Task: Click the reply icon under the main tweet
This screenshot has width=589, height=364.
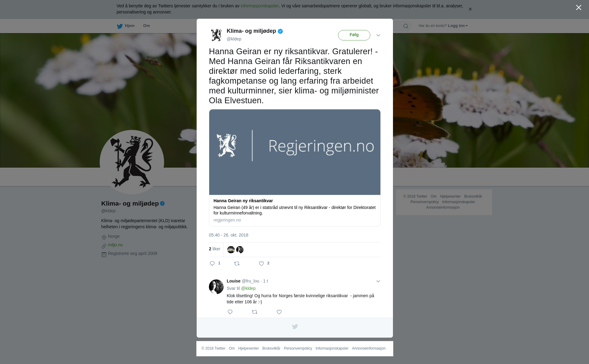Action: (x=212, y=264)
